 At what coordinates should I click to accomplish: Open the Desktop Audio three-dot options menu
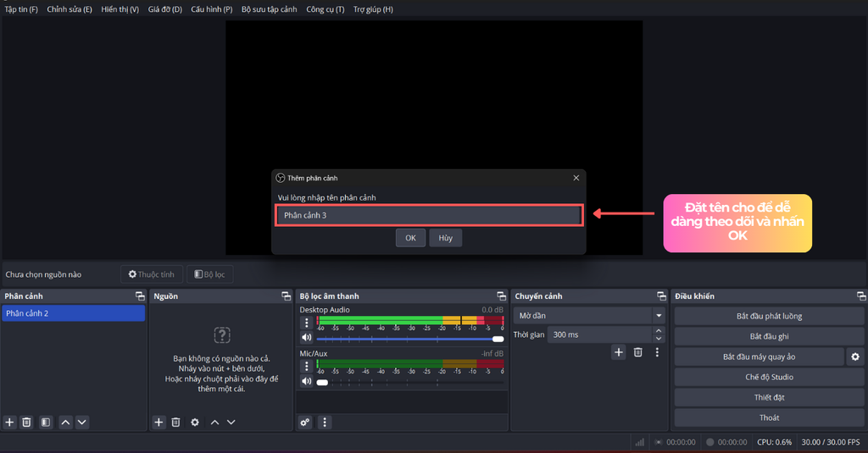click(307, 323)
